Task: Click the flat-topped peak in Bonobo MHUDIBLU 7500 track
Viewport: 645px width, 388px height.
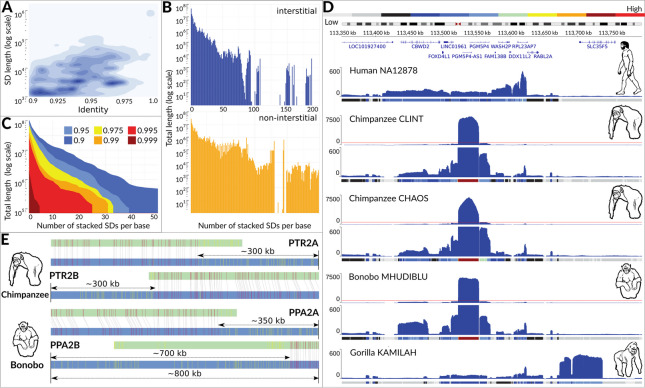Action: point(469,290)
